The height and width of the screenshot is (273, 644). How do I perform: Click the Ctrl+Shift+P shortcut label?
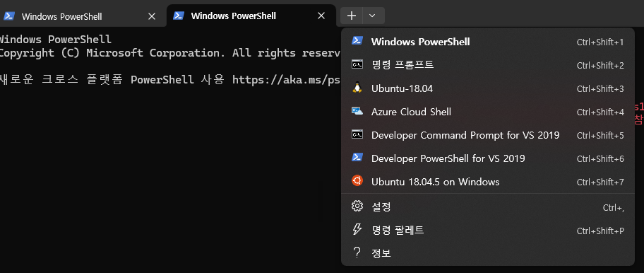click(x=600, y=231)
